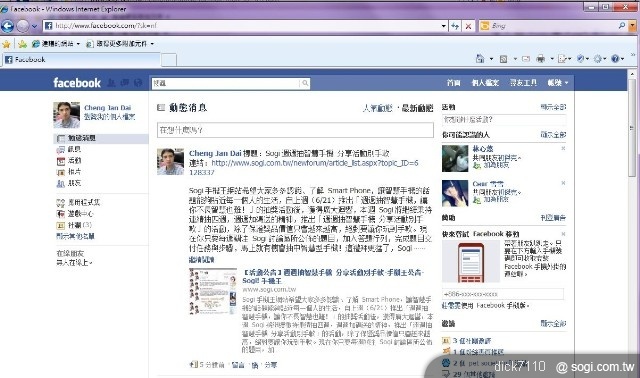This screenshot has width=640, height=378.
Task: Switch to the 最新動態 (Most Recent) feed
Action: (417, 108)
